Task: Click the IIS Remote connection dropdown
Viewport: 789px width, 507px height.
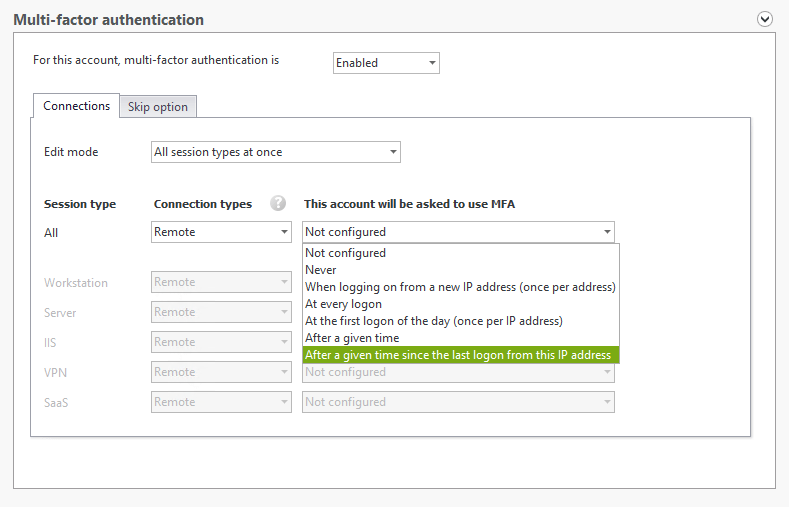Action: 221,342
